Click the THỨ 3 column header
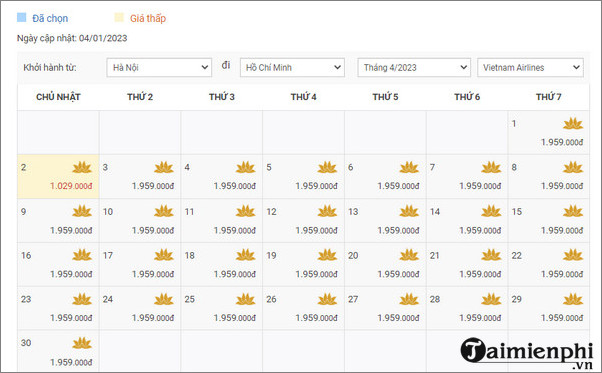This screenshot has height=373, width=602. coord(222,97)
